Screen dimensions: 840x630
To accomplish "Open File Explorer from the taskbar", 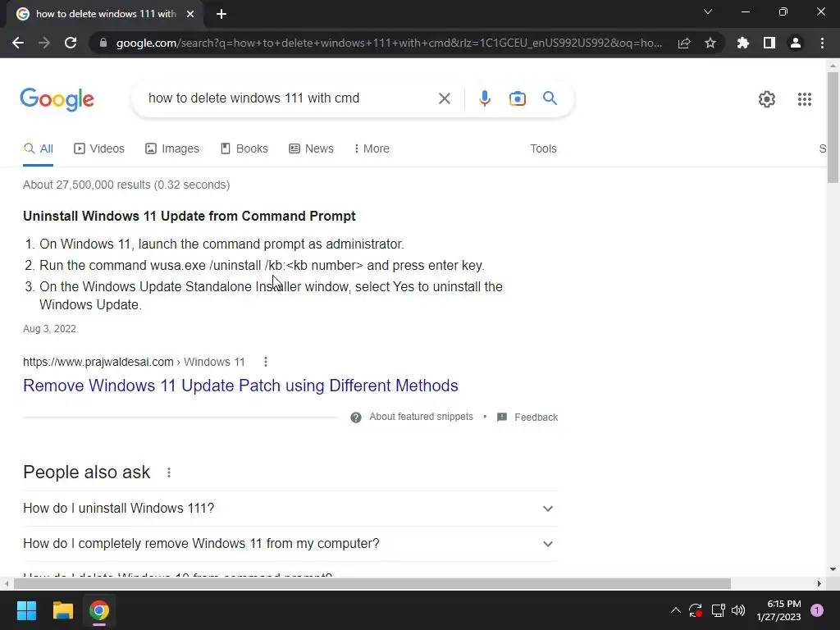I will pos(62,610).
